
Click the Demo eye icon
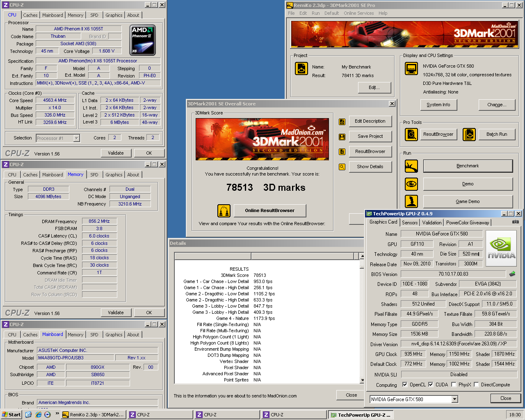(x=411, y=184)
